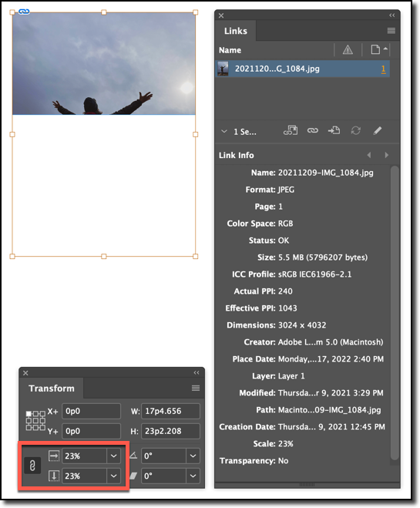Click the Relink chain icon in Links panel
This screenshot has height=508, width=420.
(x=312, y=130)
